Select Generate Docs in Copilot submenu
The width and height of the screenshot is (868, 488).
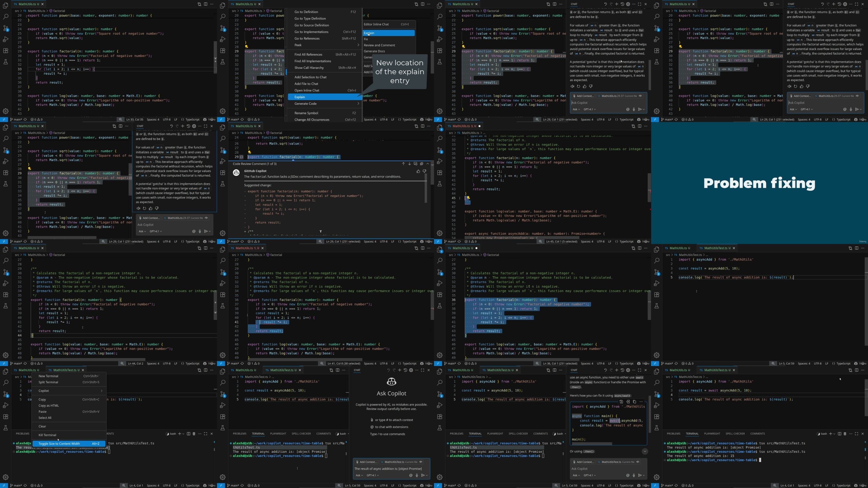pos(389,51)
